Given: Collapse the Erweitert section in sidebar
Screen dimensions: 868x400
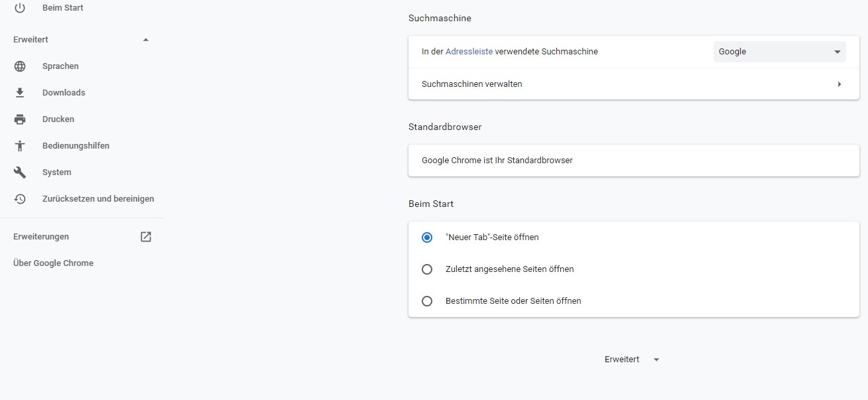Looking at the screenshot, I should pyautogui.click(x=146, y=40).
